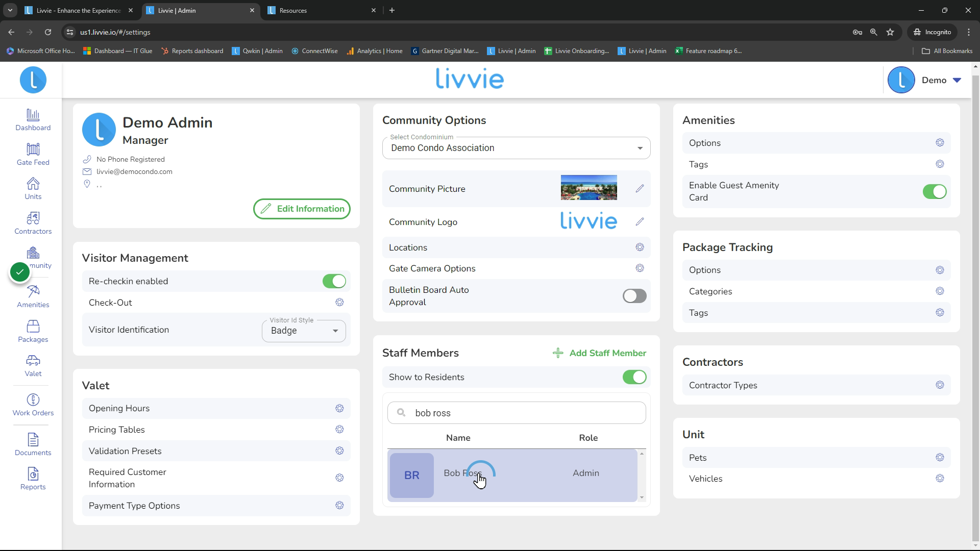Viewport: 980px width, 551px height.
Task: Open Check-Out settings gear
Action: click(x=339, y=303)
